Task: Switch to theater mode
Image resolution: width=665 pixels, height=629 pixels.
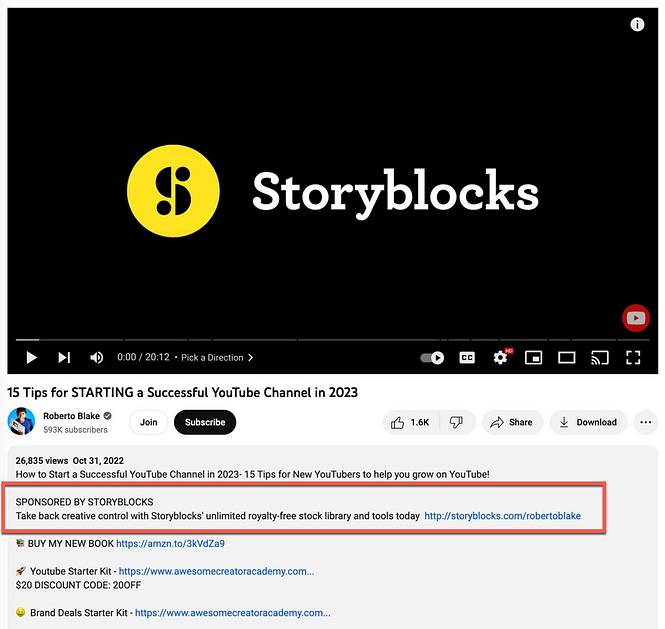Action: pos(567,358)
